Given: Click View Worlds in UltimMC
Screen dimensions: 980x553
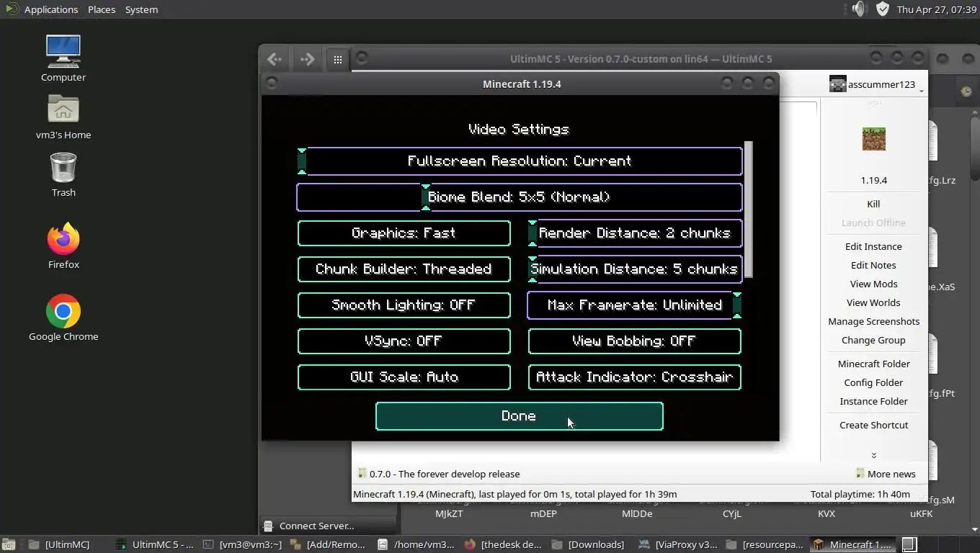Looking at the screenshot, I should (x=873, y=302).
